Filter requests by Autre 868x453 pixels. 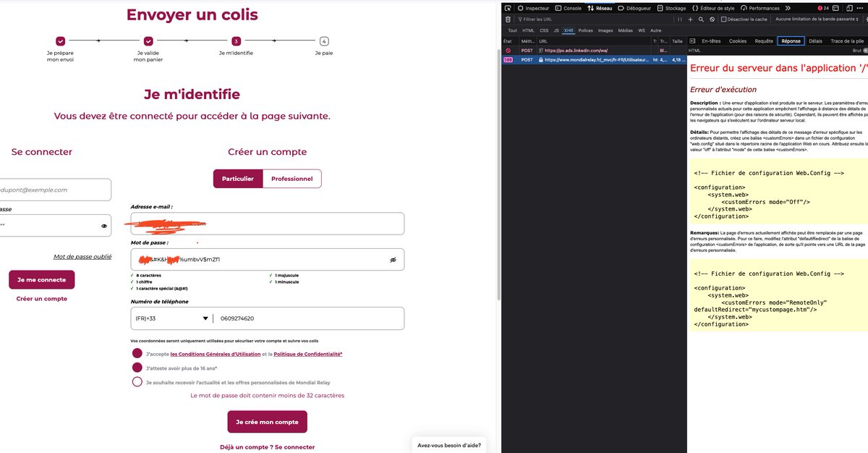point(655,30)
